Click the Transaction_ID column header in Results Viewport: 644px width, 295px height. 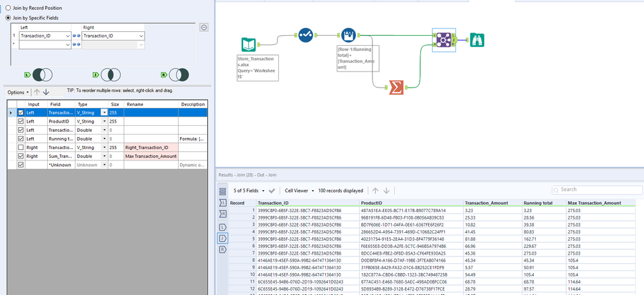[308, 203]
